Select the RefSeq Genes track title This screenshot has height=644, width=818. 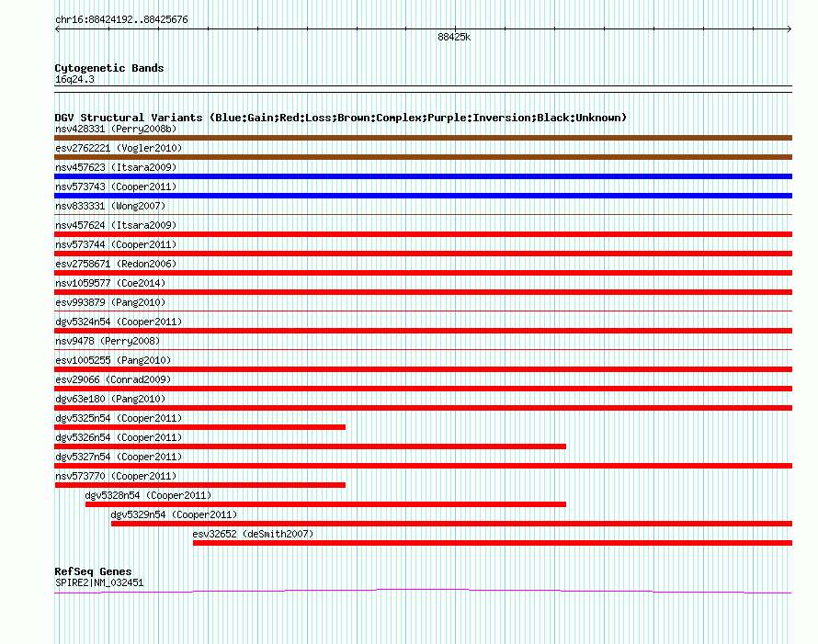point(93,571)
